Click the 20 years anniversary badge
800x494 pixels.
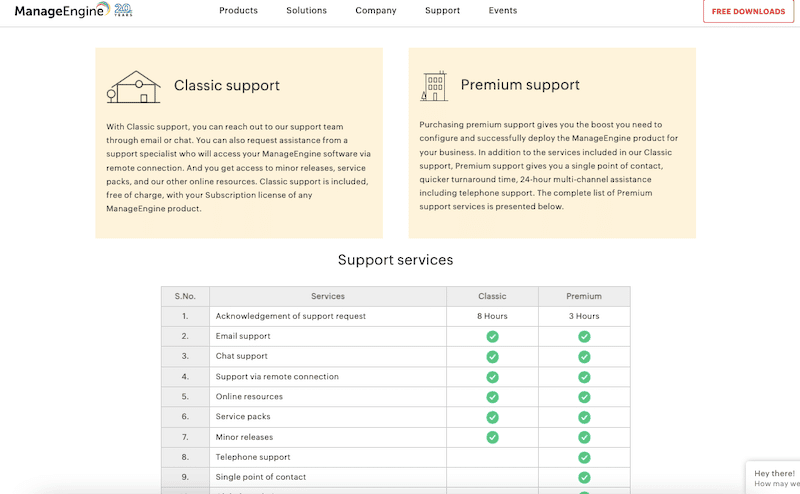pos(123,10)
